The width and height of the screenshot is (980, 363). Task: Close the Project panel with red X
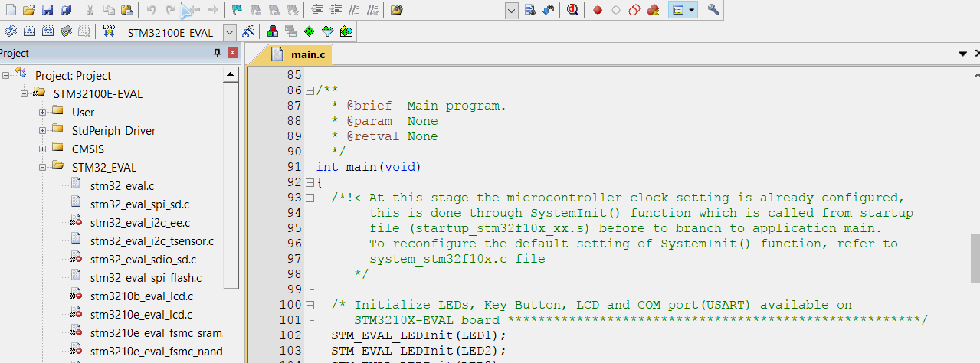[233, 53]
